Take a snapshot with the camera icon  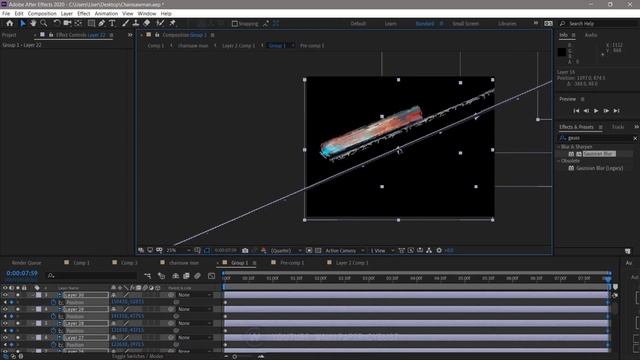(245, 251)
